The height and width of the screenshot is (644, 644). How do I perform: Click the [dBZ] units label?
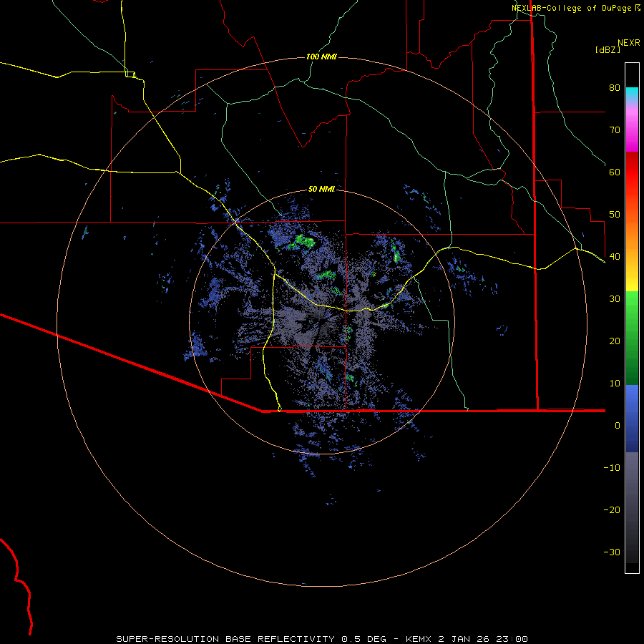coord(608,49)
